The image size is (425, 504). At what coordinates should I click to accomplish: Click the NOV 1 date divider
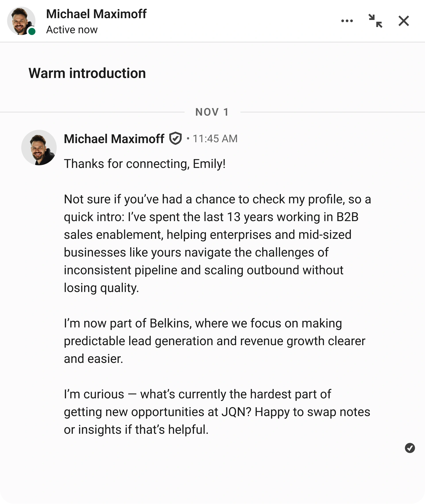(212, 112)
